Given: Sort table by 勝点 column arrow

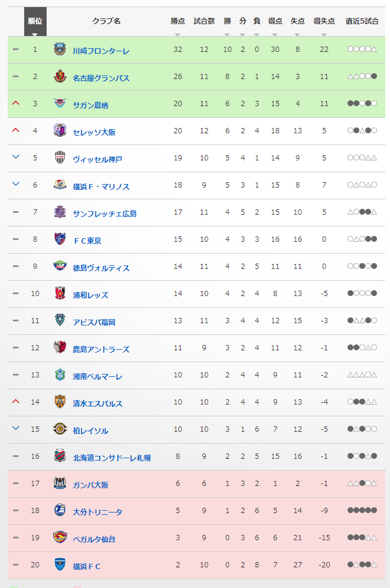Looking at the screenshot, I should coord(178,35).
